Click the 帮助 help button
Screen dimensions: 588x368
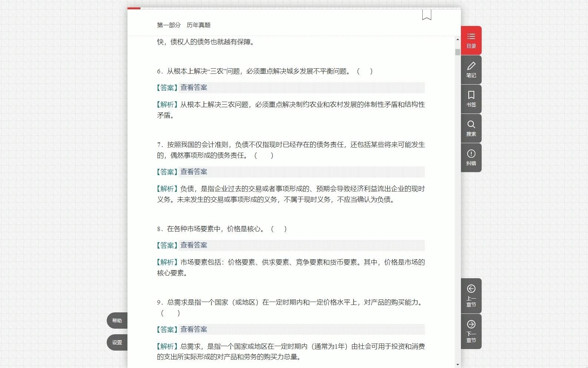pyautogui.click(x=117, y=321)
